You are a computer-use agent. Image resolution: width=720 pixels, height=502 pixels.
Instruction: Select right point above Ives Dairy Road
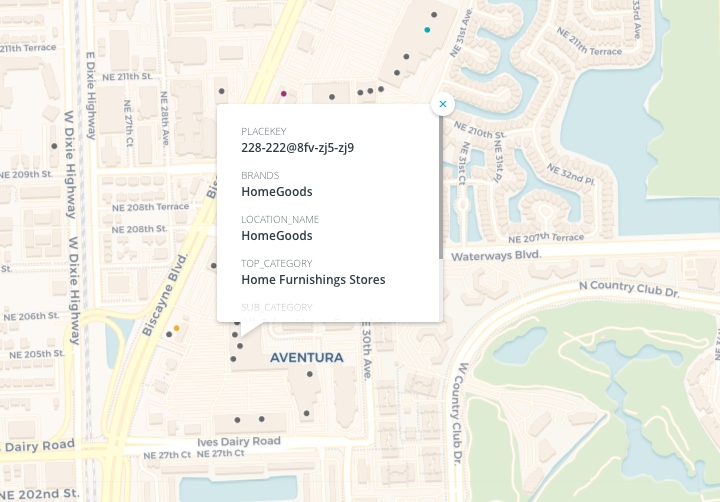262,419
